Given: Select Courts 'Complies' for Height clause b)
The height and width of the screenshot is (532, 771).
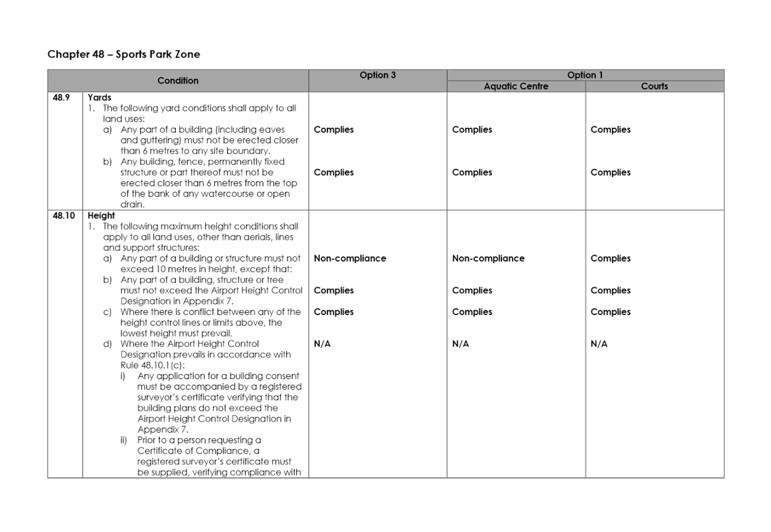Looking at the screenshot, I should coord(611,290).
